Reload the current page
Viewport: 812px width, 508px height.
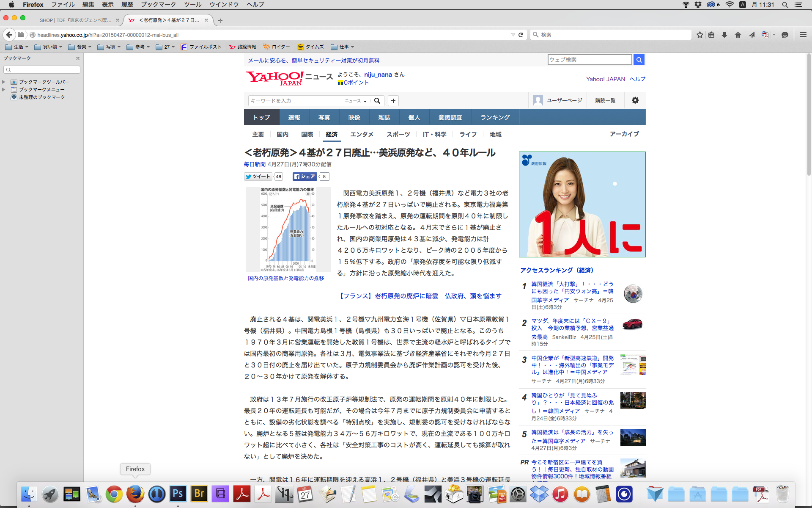pos(521,35)
